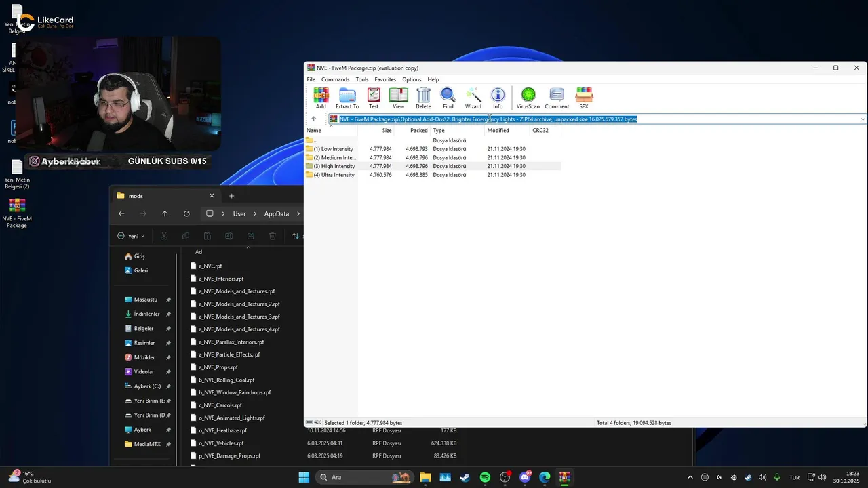Image resolution: width=868 pixels, height=488 pixels.
Task: Open the Windows Start button
Action: click(304, 477)
